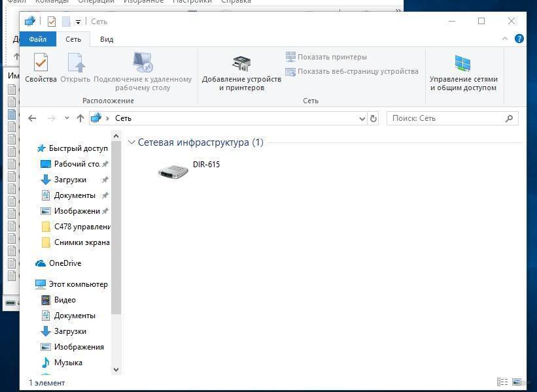Open Справка menu in background window
The image size is (537, 392).
click(x=236, y=1)
